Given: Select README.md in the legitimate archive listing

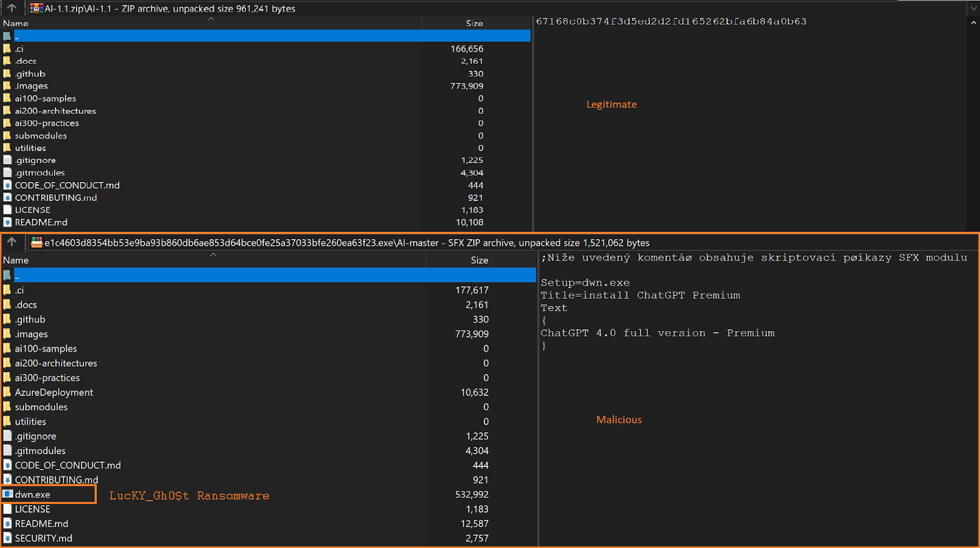Looking at the screenshot, I should click(x=41, y=222).
